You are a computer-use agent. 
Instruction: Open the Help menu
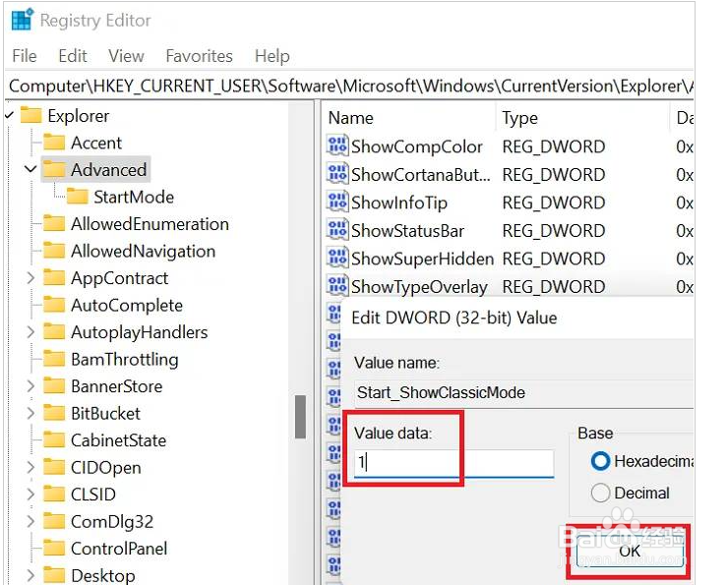point(273,56)
